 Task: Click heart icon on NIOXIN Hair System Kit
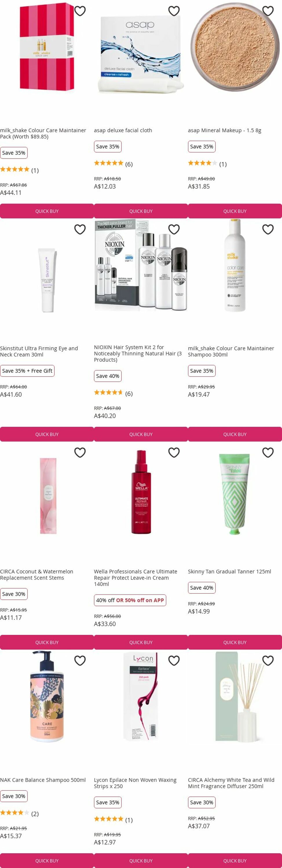click(174, 229)
